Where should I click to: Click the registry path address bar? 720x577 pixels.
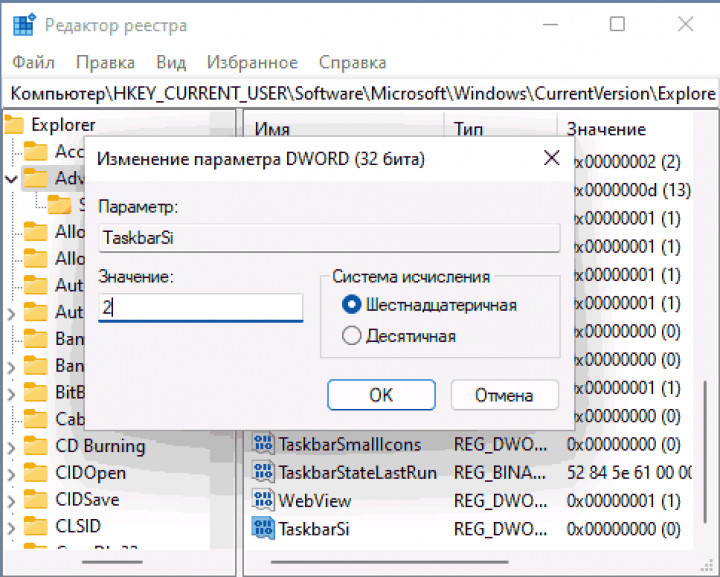[x=360, y=94]
